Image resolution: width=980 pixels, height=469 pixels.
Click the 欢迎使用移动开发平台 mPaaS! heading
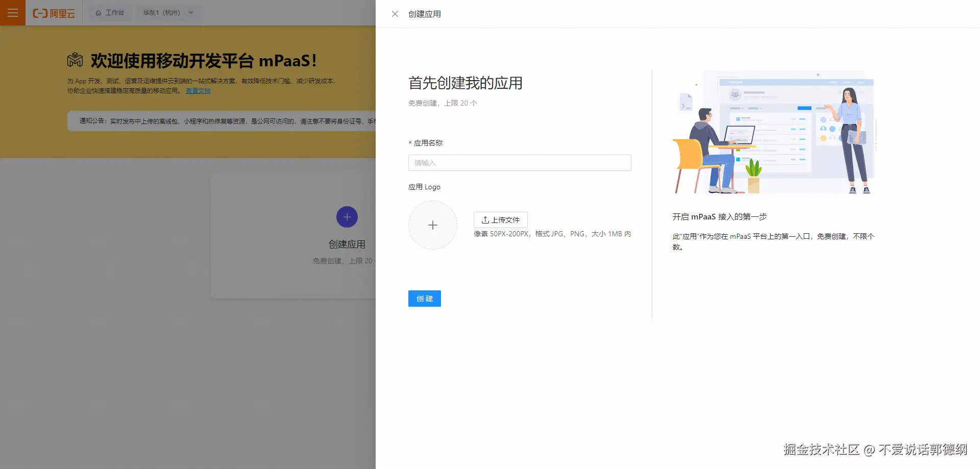[204, 61]
